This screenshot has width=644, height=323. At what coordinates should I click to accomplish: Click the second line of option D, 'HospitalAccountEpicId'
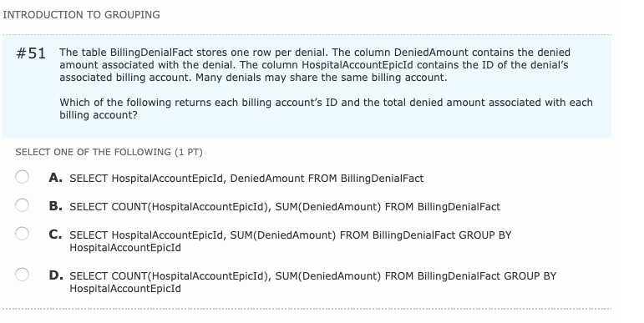[x=125, y=289]
